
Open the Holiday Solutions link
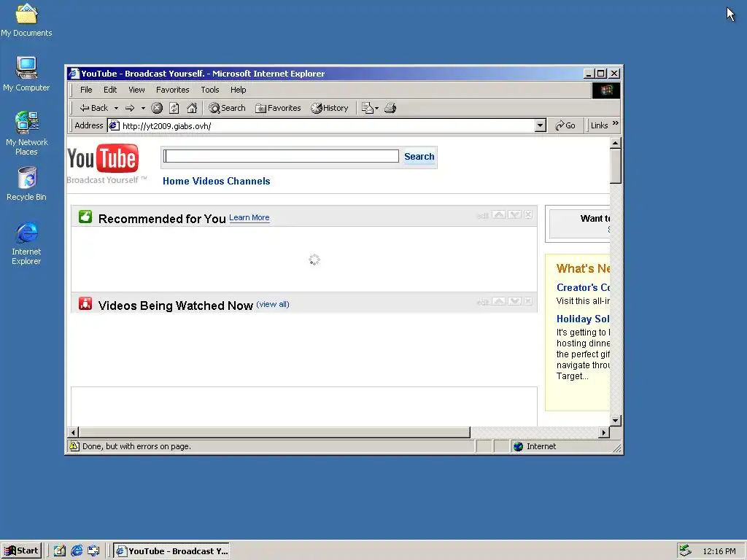click(x=583, y=319)
